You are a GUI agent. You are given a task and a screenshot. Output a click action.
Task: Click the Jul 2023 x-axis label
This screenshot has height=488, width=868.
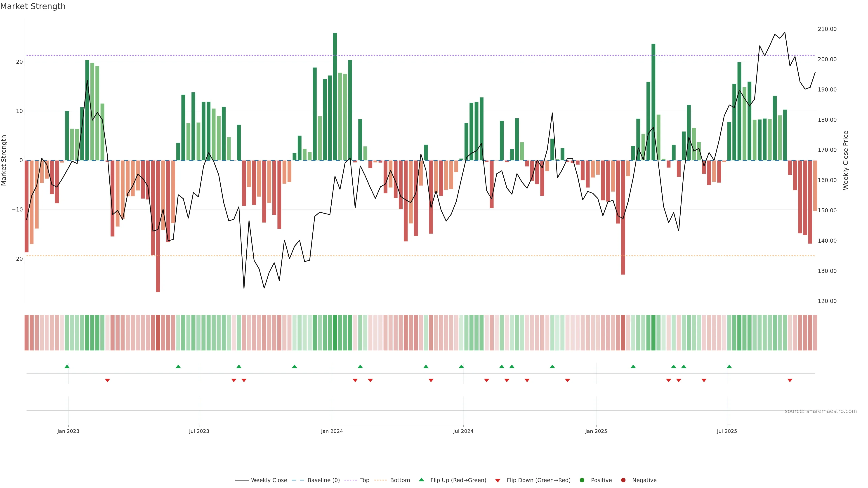pyautogui.click(x=199, y=431)
